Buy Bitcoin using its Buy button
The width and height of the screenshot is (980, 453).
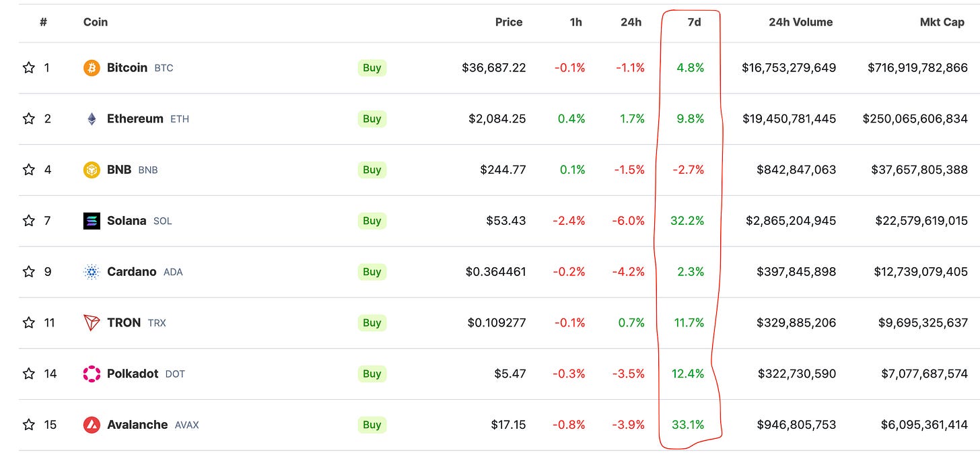tap(372, 68)
